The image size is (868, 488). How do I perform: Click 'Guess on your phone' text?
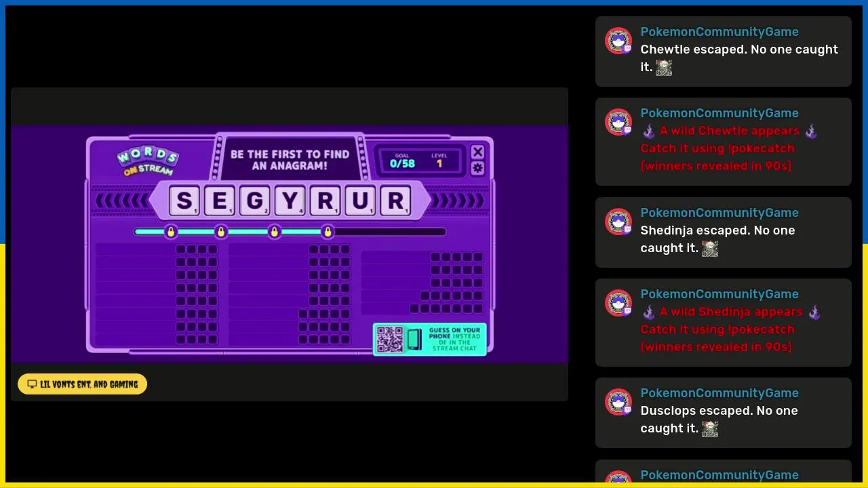pyautogui.click(x=454, y=339)
